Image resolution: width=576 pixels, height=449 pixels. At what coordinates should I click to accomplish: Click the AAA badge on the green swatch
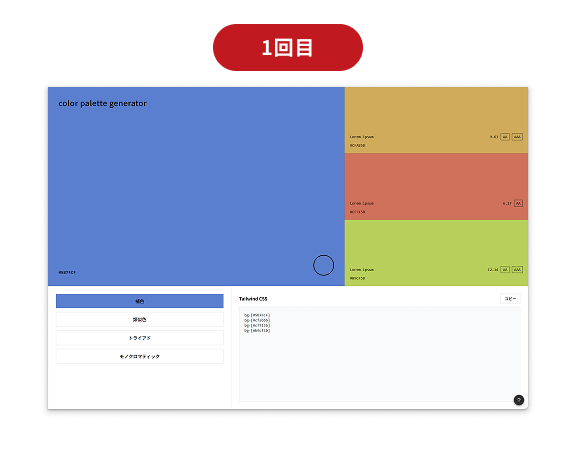pos(517,269)
